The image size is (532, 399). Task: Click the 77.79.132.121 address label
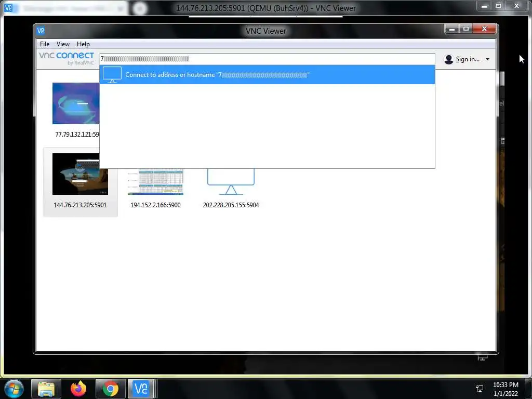click(77, 135)
